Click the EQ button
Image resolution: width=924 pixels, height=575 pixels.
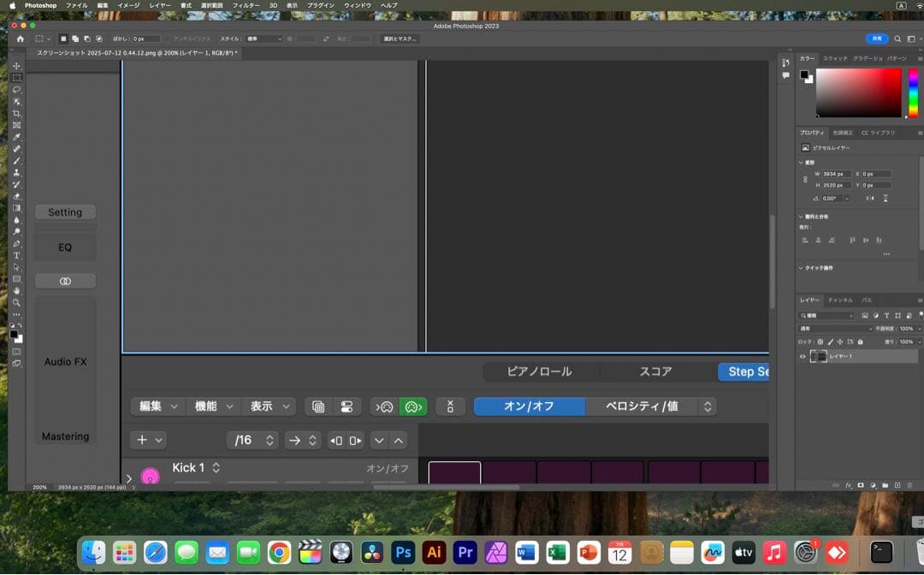pyautogui.click(x=65, y=246)
